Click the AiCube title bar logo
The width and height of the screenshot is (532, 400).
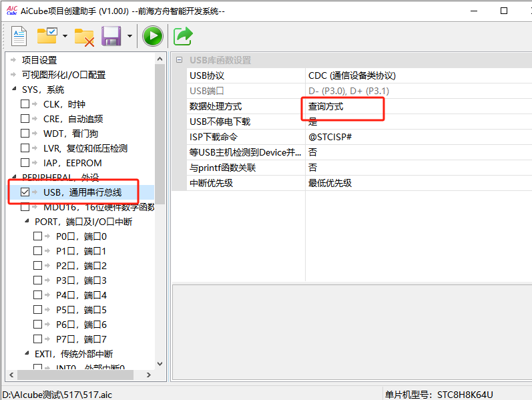click(12, 11)
